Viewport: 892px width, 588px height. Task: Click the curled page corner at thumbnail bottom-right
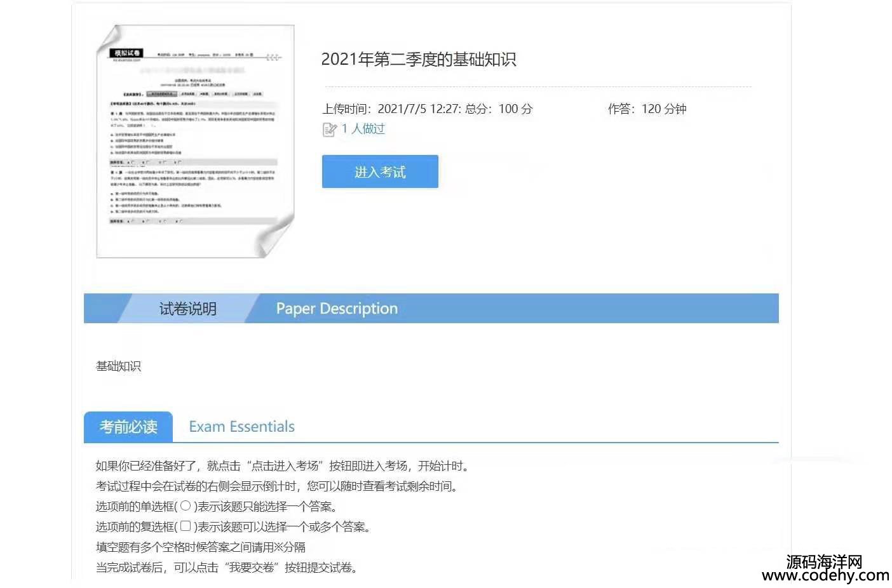pos(274,238)
